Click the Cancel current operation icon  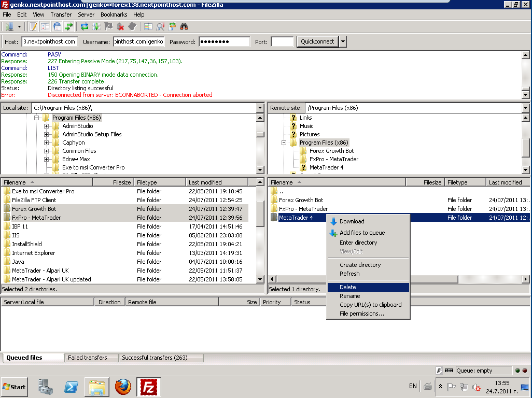pyautogui.click(x=108, y=26)
